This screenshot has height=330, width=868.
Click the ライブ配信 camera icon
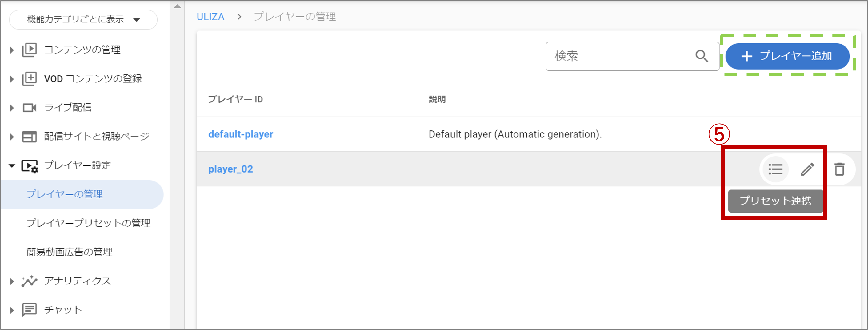coord(30,108)
